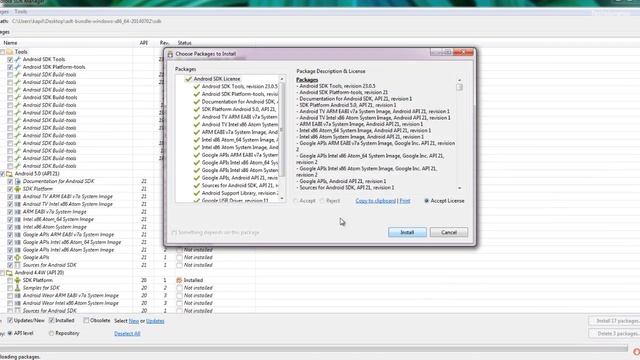Click the Not installed status icon on Android Wear ARM row
The image size is (640, 360).
coord(179,296)
